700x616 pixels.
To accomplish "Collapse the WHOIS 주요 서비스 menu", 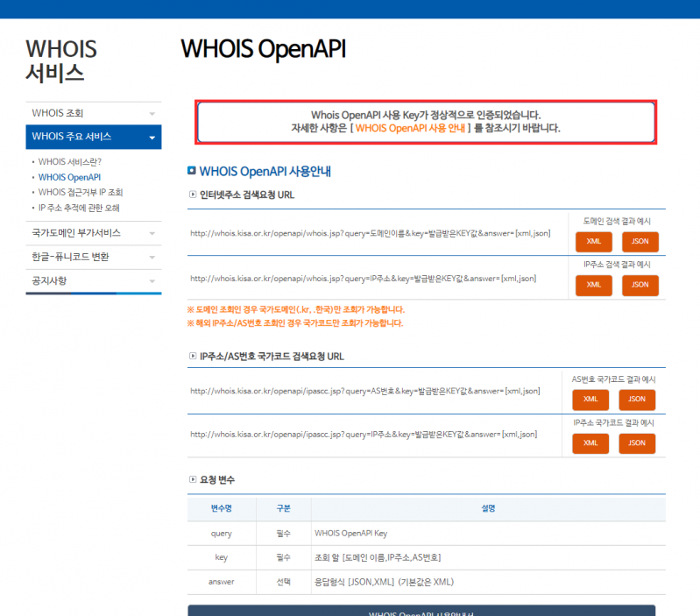I will [152, 138].
